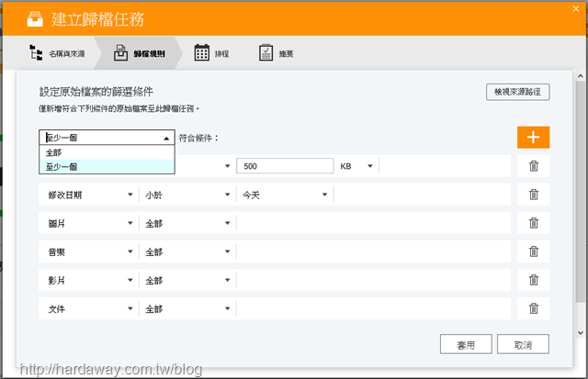Delete the 500 KB size condition row
The width and height of the screenshot is (588, 379).
pyautogui.click(x=533, y=166)
